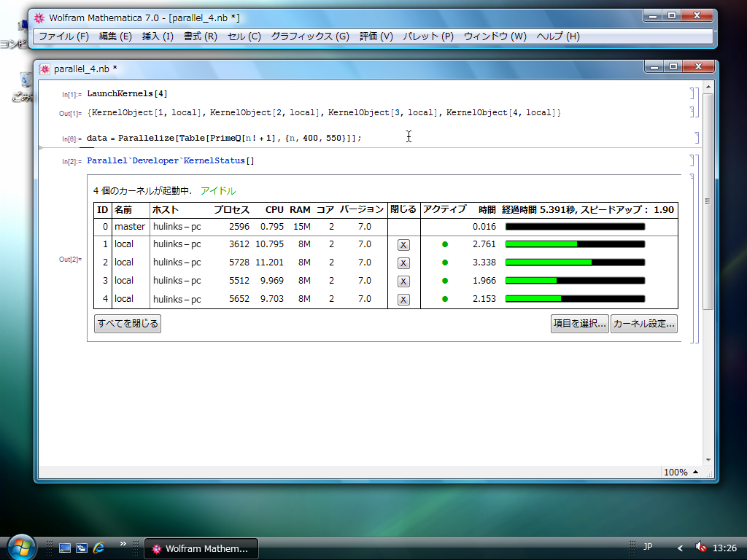747x560 pixels.
Task: Open the 編集 (E) menu
Action: pos(115,36)
